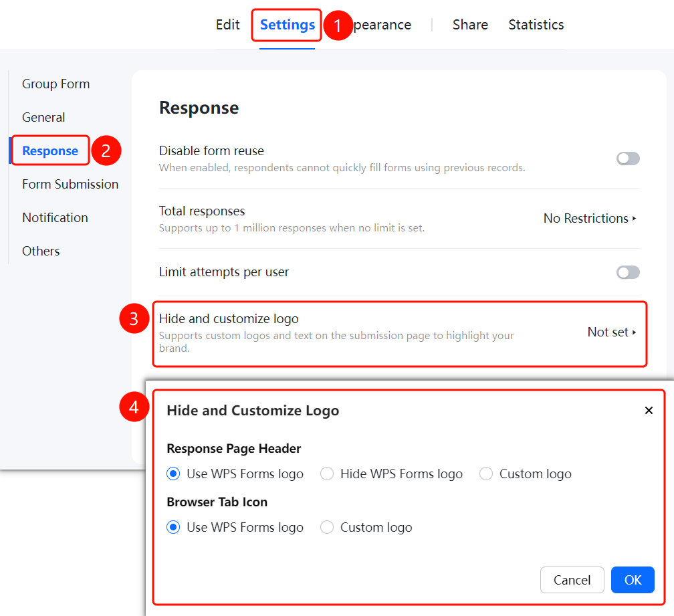Open the Others settings section
The height and width of the screenshot is (616, 674).
(x=41, y=251)
